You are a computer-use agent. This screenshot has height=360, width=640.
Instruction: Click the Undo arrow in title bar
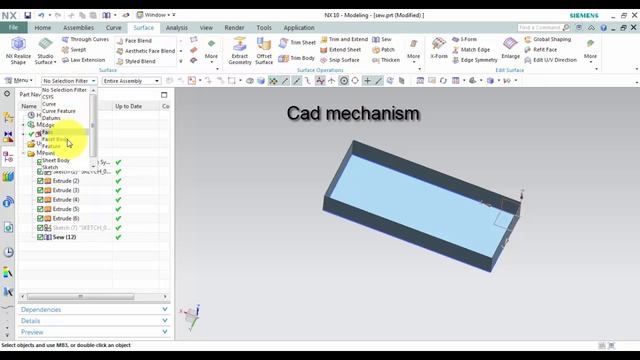point(41,16)
